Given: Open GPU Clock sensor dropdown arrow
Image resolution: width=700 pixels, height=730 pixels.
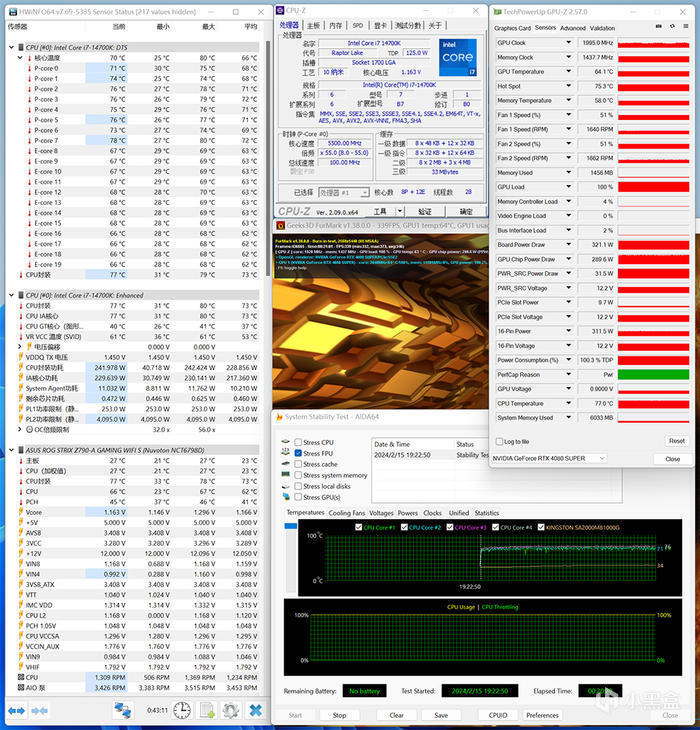Looking at the screenshot, I should pyautogui.click(x=570, y=43).
